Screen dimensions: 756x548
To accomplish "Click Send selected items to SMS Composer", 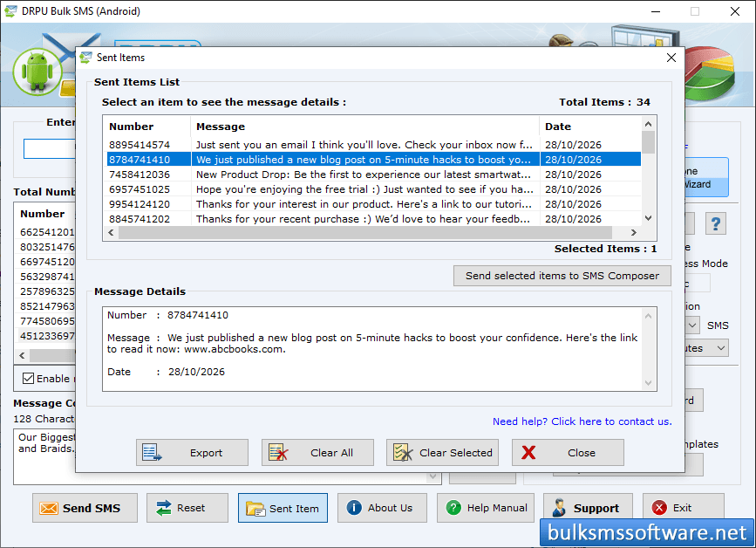I will (562, 276).
